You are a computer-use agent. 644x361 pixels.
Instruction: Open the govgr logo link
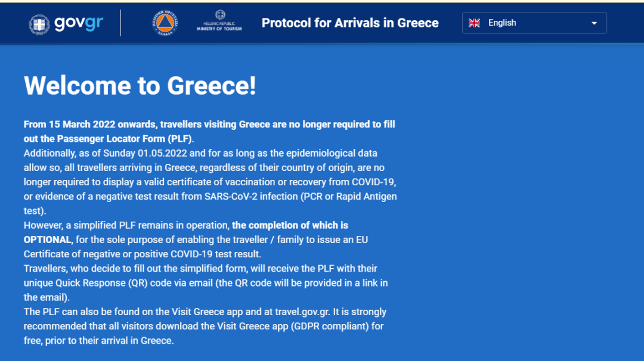pyautogui.click(x=66, y=24)
